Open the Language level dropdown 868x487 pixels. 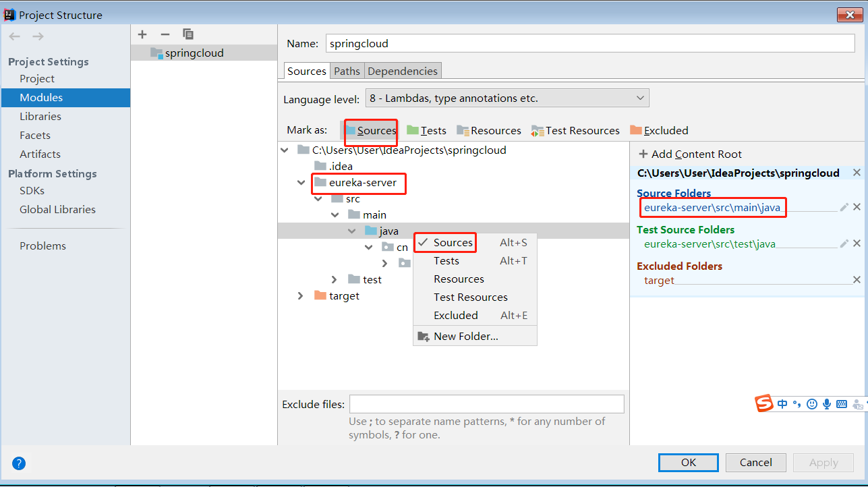[x=639, y=97]
